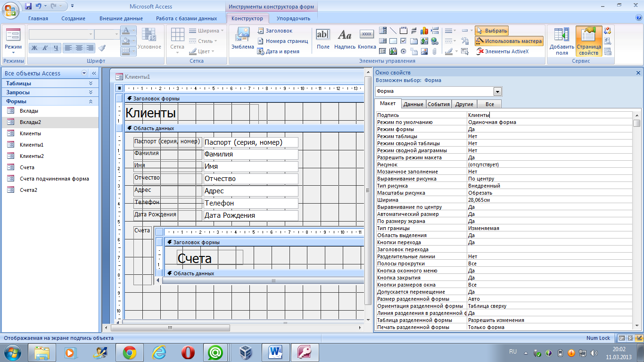Open the Создание ribbon tab
The image size is (644, 362).
coord(74,18)
